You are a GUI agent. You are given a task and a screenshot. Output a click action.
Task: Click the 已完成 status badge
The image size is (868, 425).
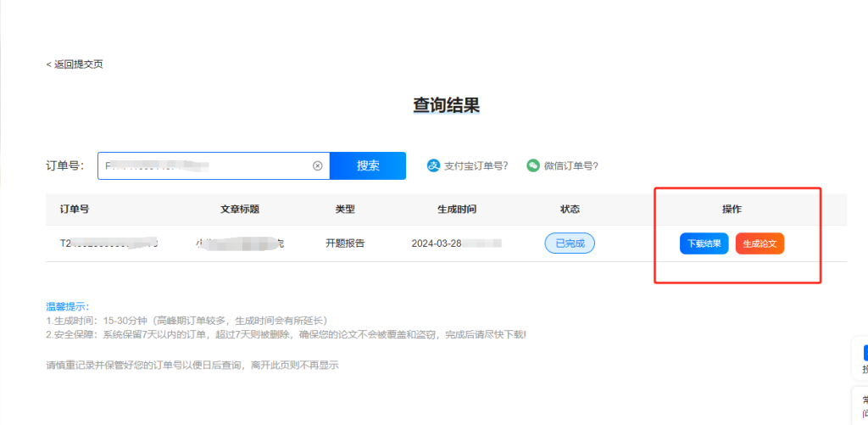[x=570, y=243]
